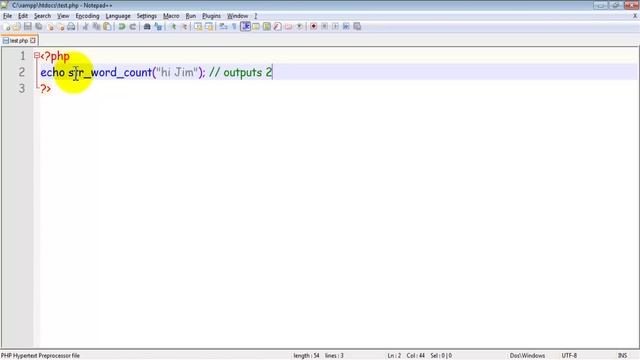The height and width of the screenshot is (360, 640).
Task: Open the View menu
Action: point(63,16)
